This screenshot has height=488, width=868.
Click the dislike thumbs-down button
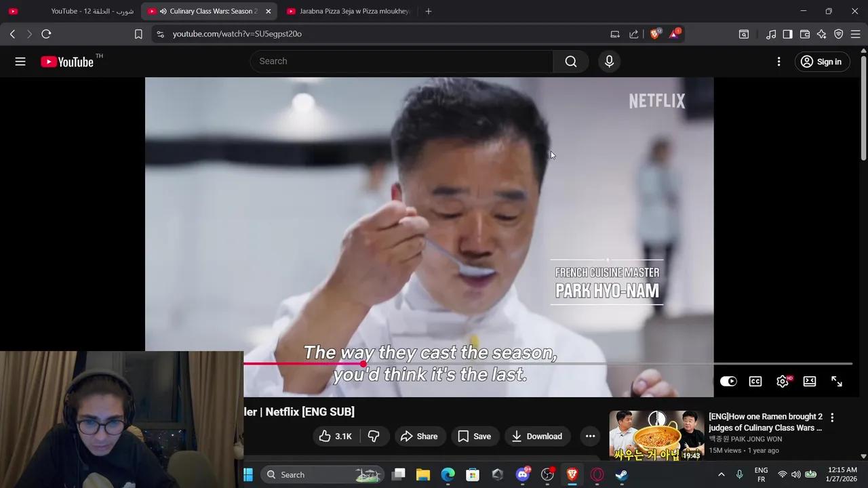tap(374, 436)
